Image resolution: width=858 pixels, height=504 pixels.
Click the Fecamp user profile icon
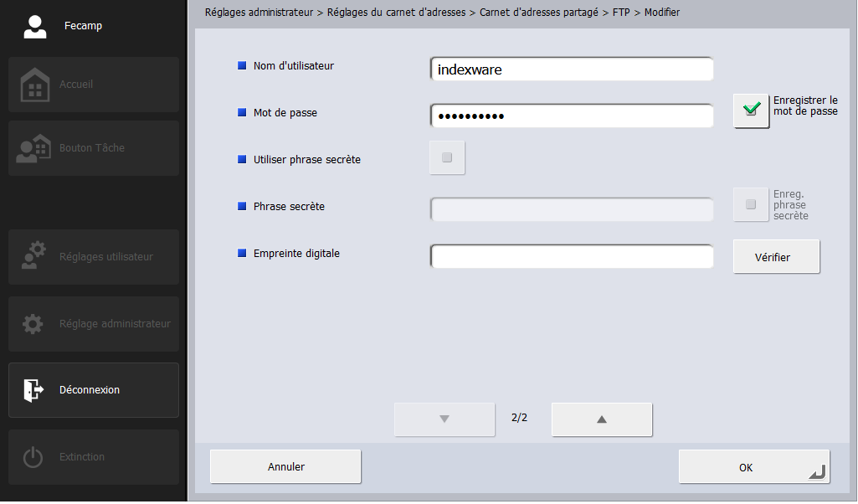(34, 26)
